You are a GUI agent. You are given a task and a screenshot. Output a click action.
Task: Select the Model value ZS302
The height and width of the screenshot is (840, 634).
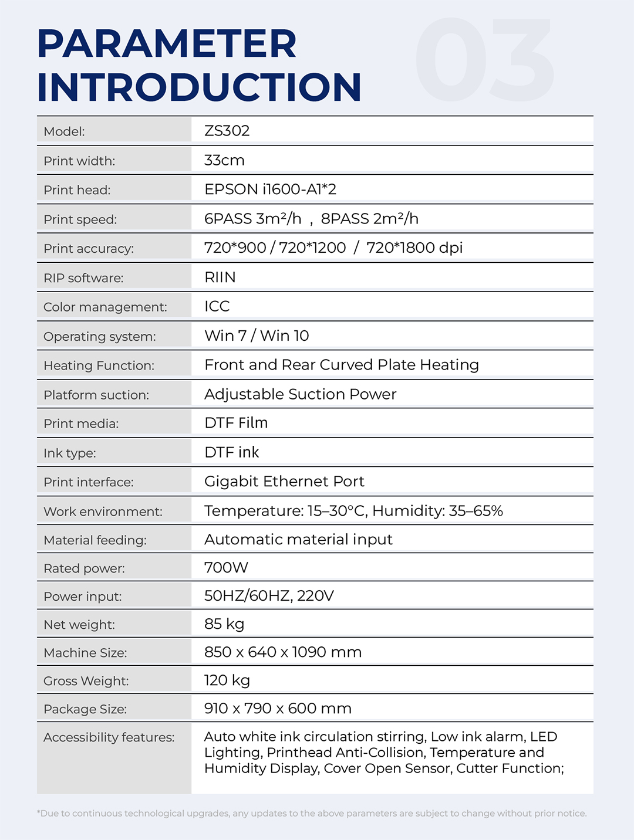click(x=227, y=131)
